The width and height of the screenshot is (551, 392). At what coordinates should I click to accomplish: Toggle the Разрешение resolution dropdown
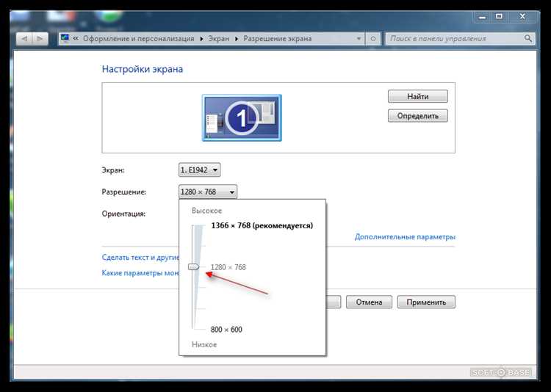(x=208, y=192)
